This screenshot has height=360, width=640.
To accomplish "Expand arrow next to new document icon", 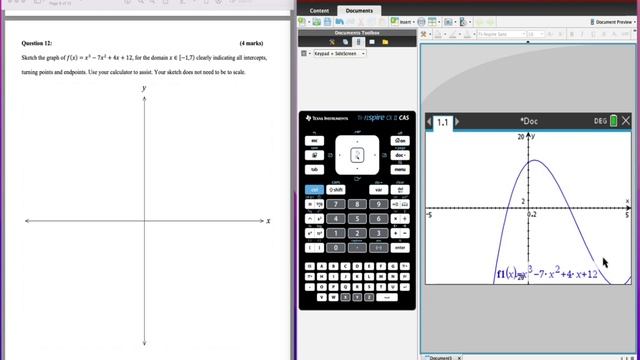I will pyautogui.click(x=309, y=22).
